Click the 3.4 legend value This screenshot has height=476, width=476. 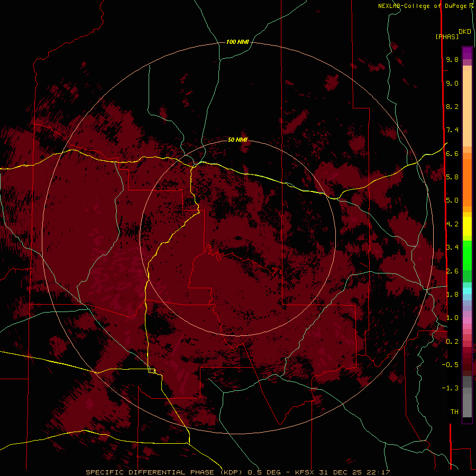pos(452,248)
